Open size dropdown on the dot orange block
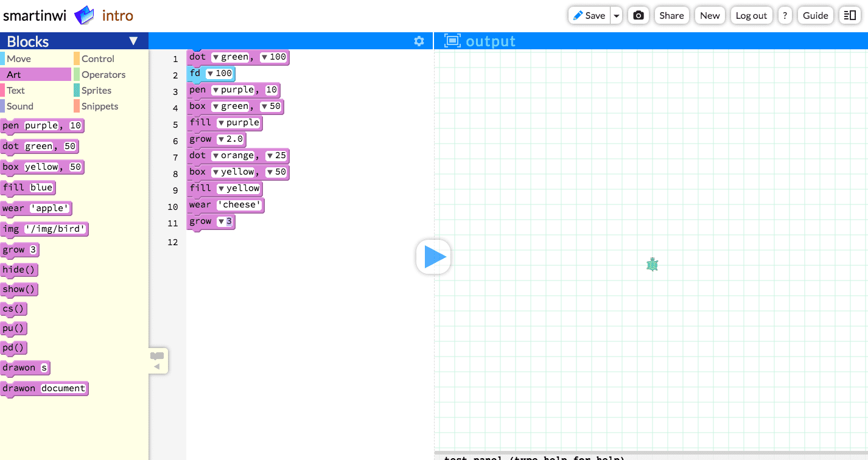 [270, 156]
